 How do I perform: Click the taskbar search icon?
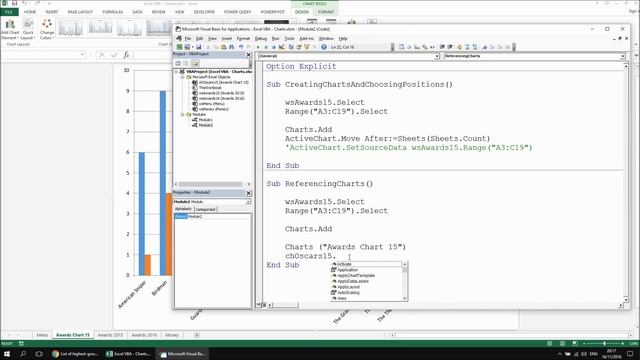(23, 354)
